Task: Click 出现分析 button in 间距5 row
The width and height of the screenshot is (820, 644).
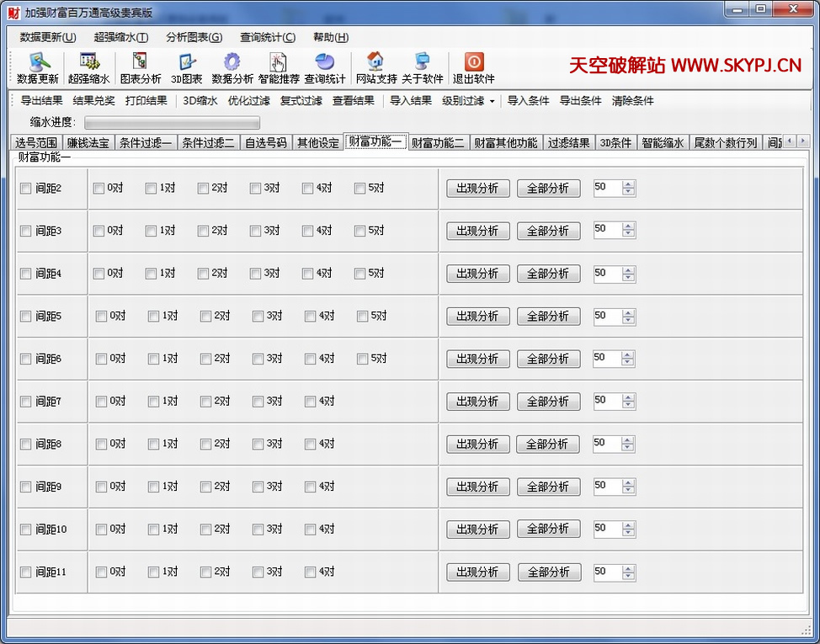Action: (x=477, y=317)
